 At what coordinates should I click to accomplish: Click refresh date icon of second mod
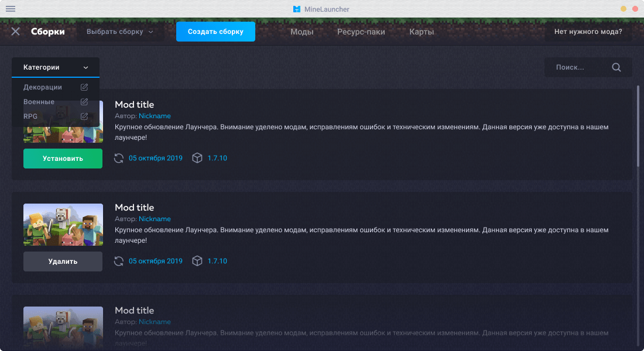(119, 261)
